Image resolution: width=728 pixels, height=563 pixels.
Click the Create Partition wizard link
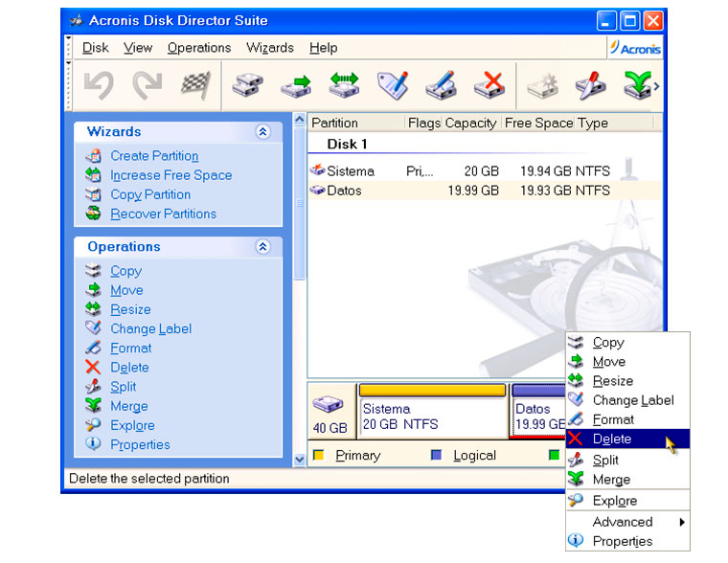(154, 156)
